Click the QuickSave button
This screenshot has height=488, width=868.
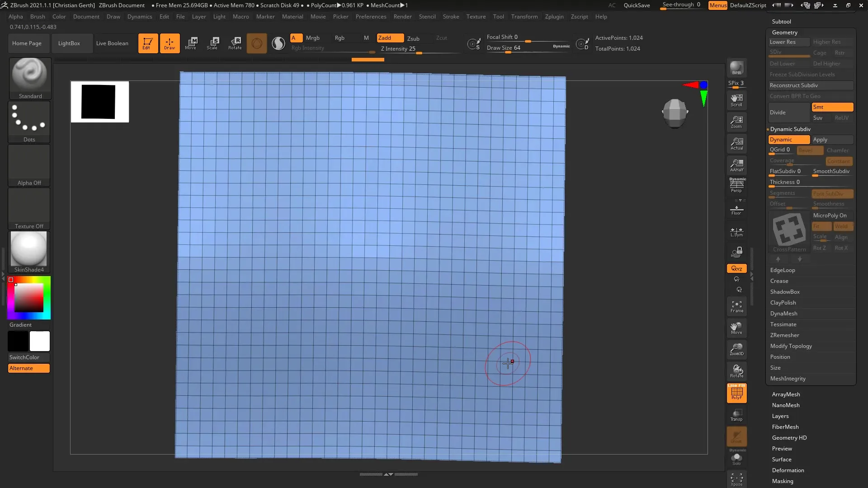point(637,5)
